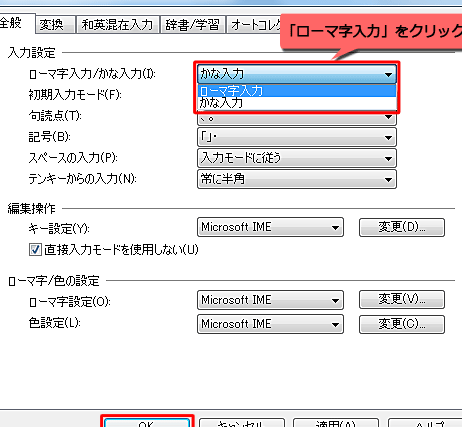
Task: Open the ローマ字入力/かな入力 combo box arrow
Action: click(x=388, y=74)
